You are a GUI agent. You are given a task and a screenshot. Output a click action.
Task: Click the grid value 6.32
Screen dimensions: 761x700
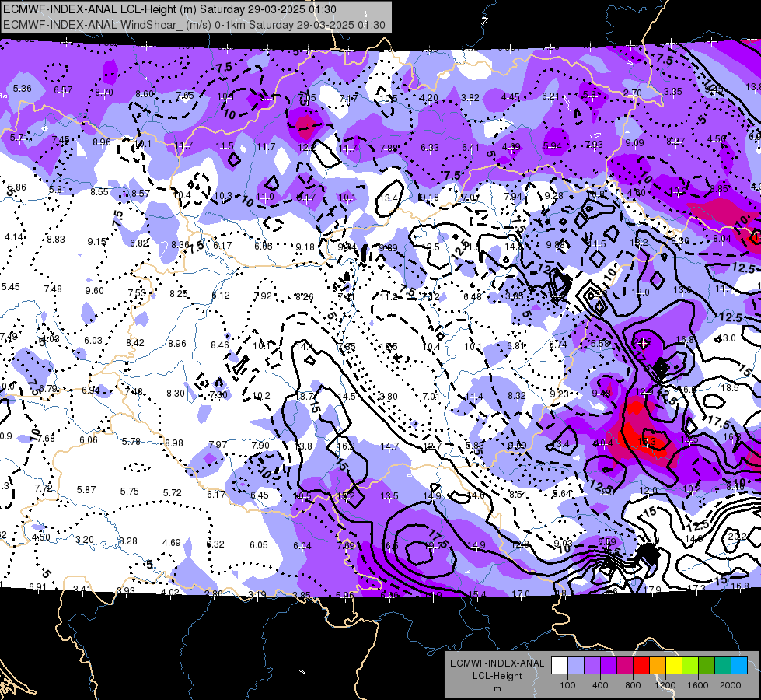(215, 544)
